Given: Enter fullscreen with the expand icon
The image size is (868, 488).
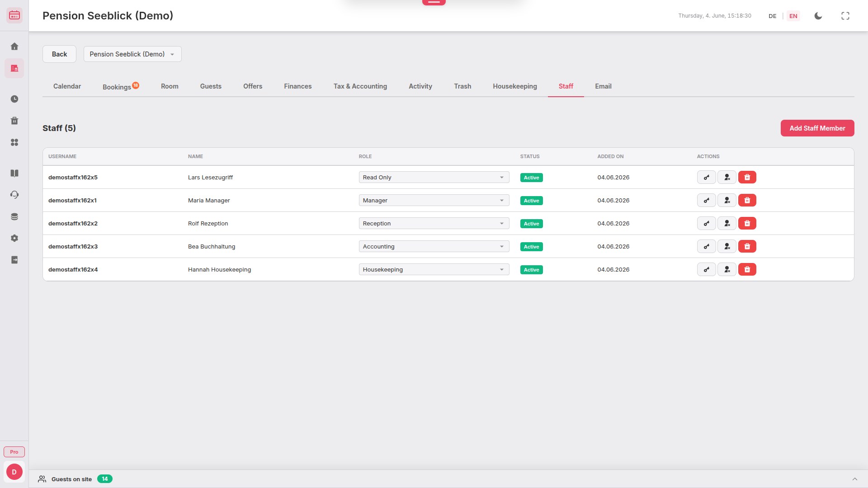Looking at the screenshot, I should click(x=845, y=16).
